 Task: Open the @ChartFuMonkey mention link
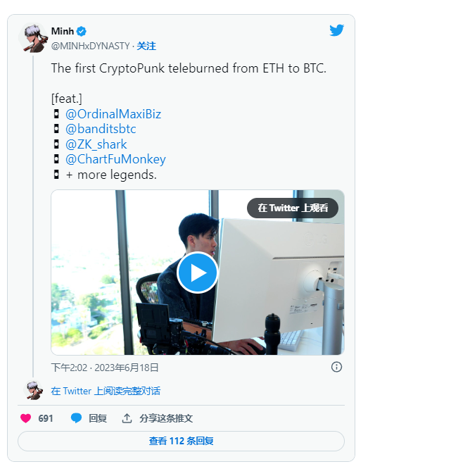click(115, 159)
